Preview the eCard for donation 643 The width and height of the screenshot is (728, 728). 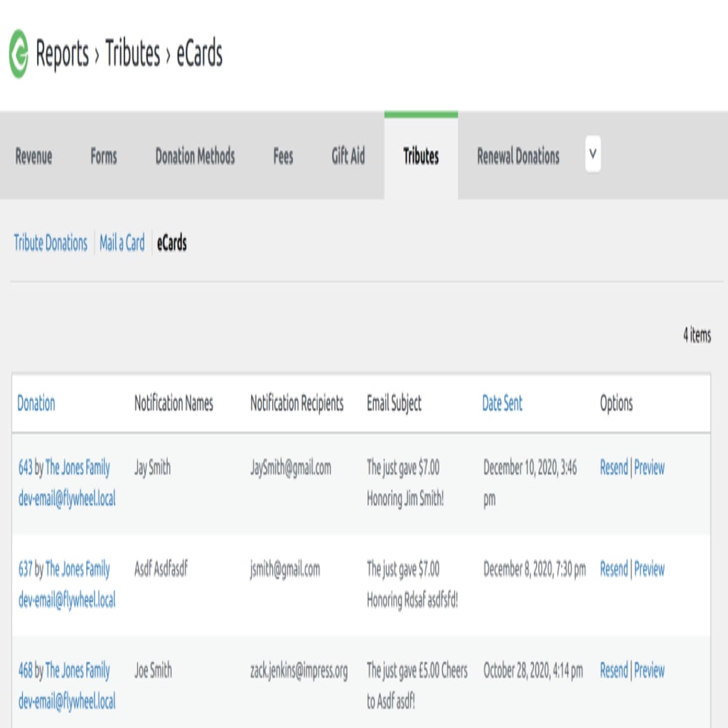(x=649, y=467)
